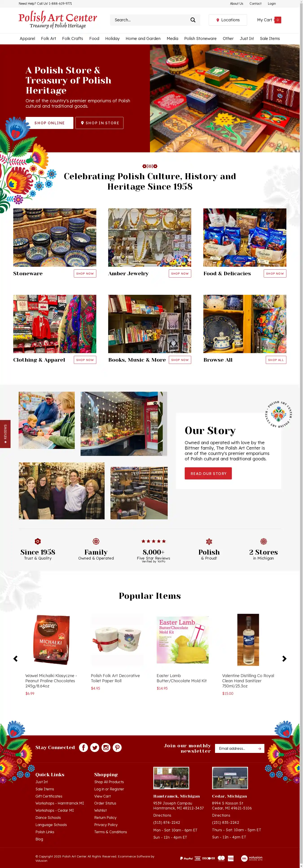Open Pinterest social icon in footer
Screen dimensions: 303x868
click(x=117, y=747)
